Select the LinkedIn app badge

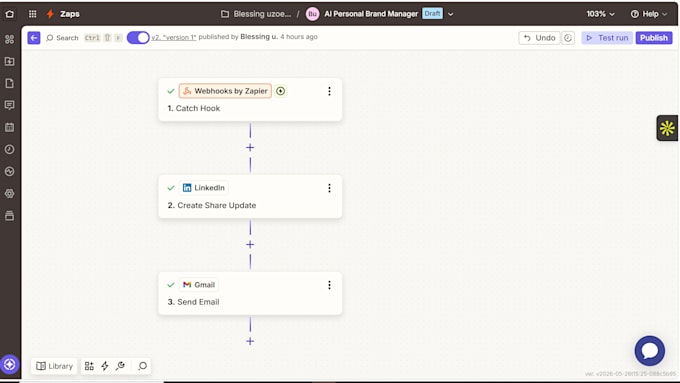(x=204, y=188)
